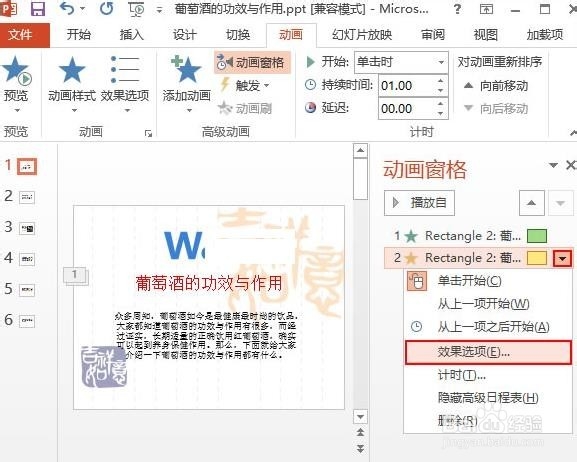
Task: Click yellow timing bar of animation 2
Action: [537, 258]
